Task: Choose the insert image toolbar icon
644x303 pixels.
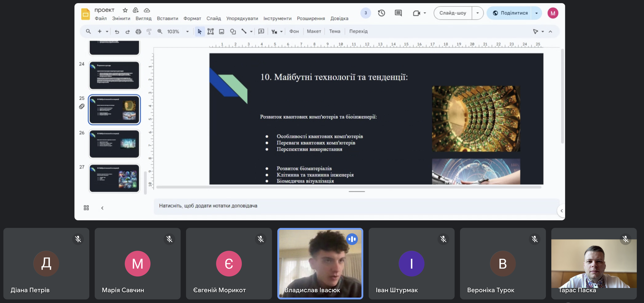Action: click(x=222, y=31)
